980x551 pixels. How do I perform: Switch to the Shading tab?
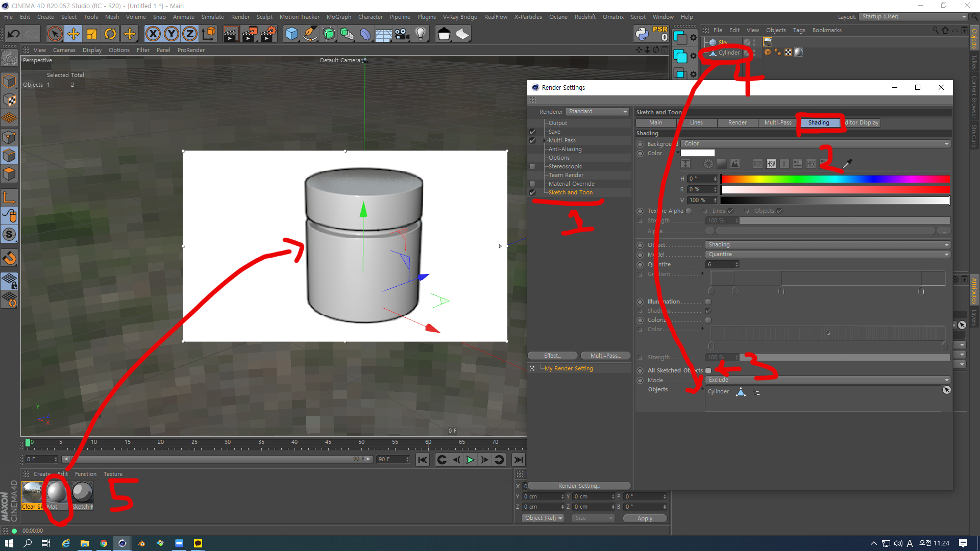pos(819,123)
